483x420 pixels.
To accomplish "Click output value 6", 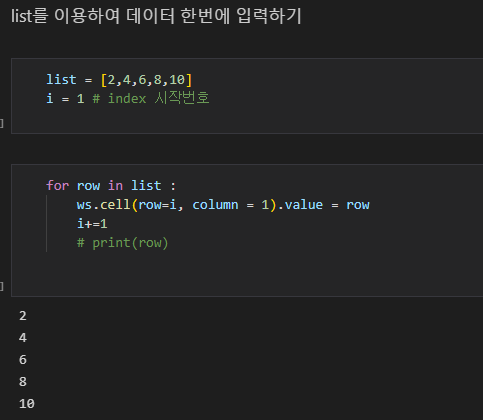I will tap(23, 360).
